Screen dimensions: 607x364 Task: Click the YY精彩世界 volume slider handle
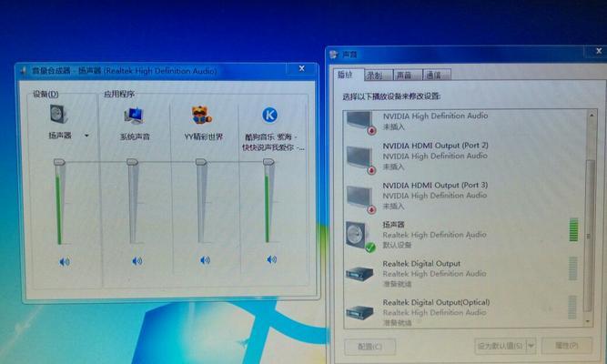tap(201, 162)
